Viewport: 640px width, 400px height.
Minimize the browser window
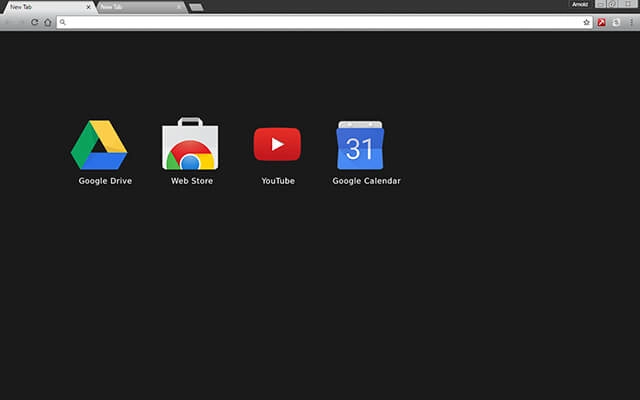coord(600,4)
